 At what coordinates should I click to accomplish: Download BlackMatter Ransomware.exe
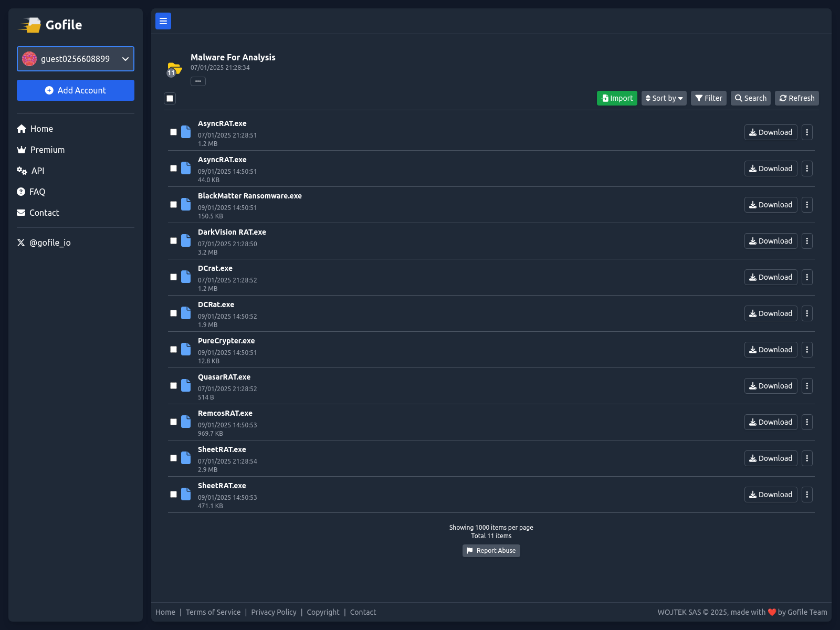coord(771,205)
